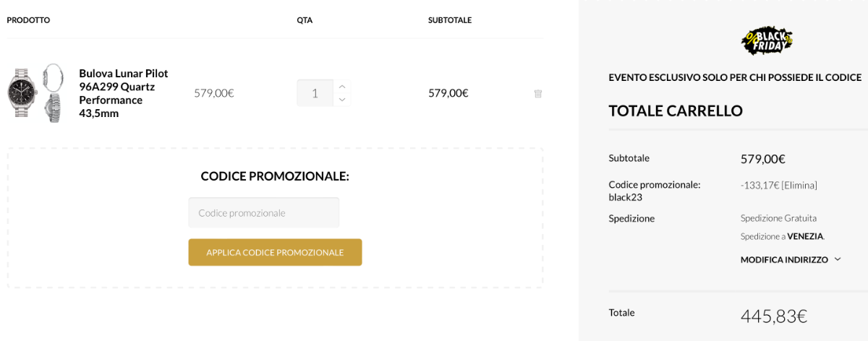
Task: Expand the Modifica Indirizzo chevron
Action: [x=838, y=259]
